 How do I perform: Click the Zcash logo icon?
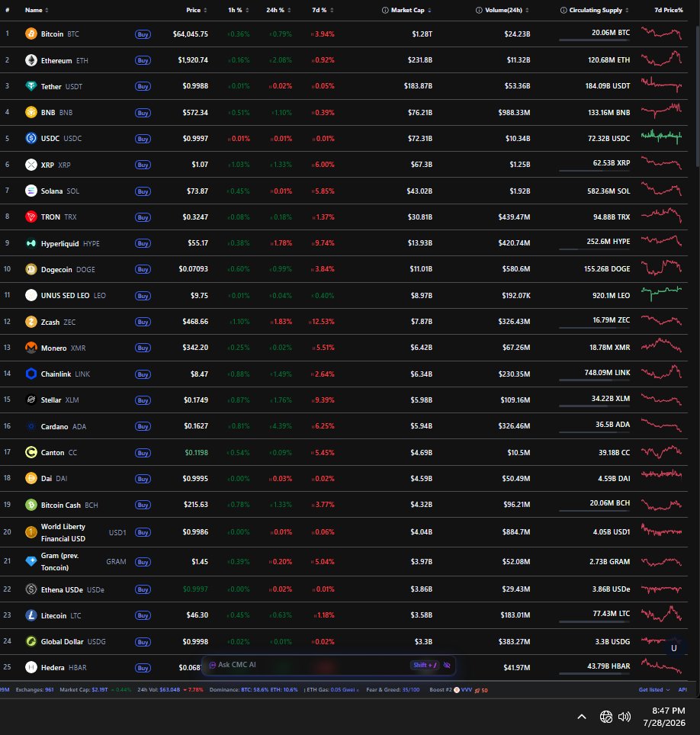[x=31, y=322]
